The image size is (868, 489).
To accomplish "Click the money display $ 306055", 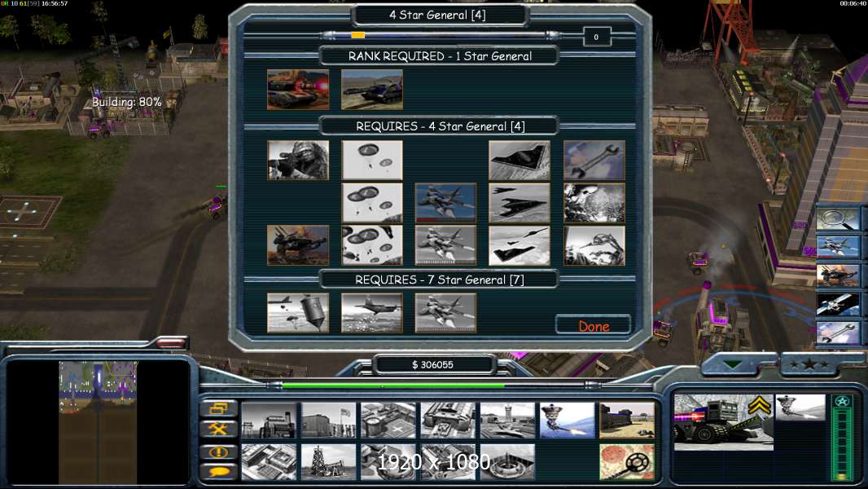I will point(433,364).
